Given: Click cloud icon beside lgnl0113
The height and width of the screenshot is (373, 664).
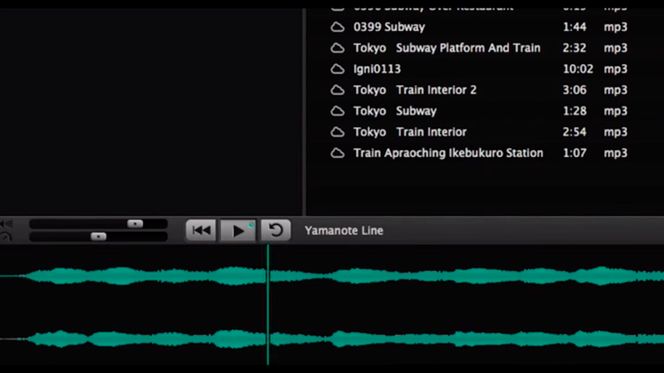Looking at the screenshot, I should [338, 69].
